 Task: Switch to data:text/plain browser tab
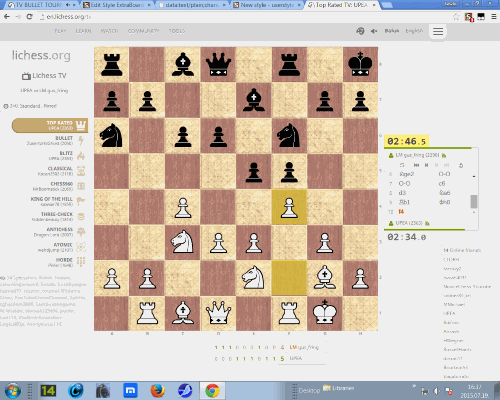(192, 5)
